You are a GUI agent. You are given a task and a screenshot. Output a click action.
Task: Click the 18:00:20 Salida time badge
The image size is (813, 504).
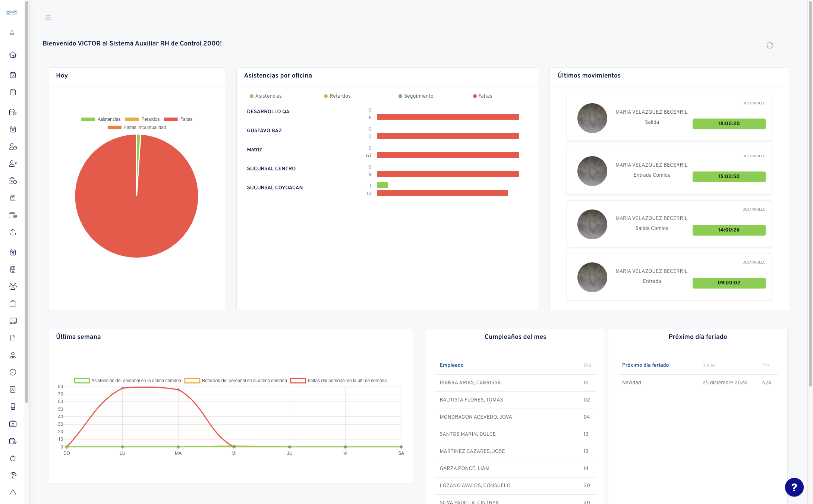[x=729, y=124]
